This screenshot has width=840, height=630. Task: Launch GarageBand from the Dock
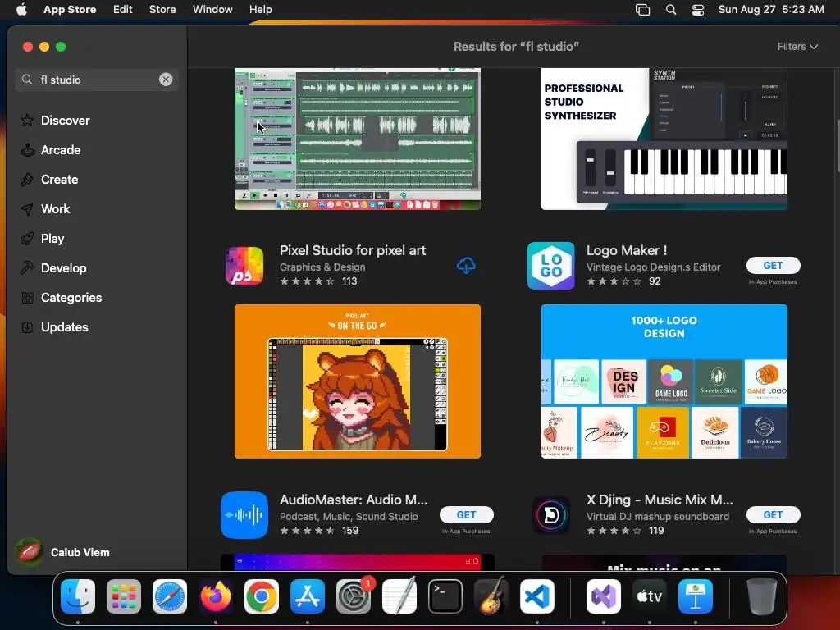[491, 596]
